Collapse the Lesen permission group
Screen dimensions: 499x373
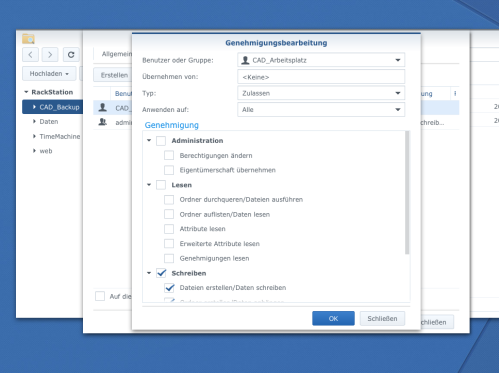tap(149, 185)
